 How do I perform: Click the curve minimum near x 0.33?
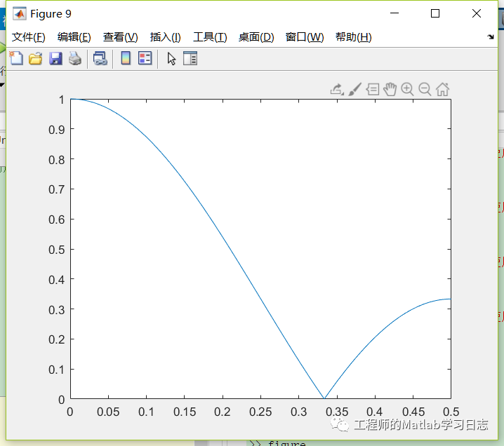click(x=324, y=398)
